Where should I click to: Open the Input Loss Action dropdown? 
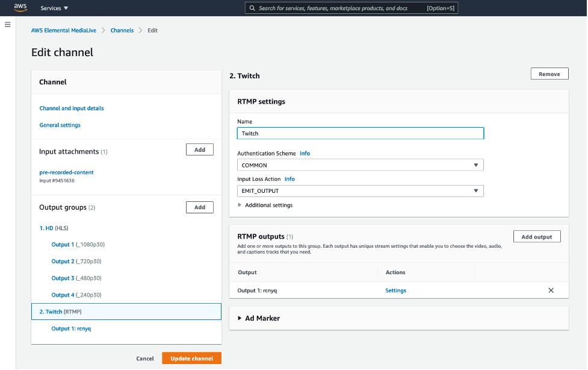pos(360,190)
